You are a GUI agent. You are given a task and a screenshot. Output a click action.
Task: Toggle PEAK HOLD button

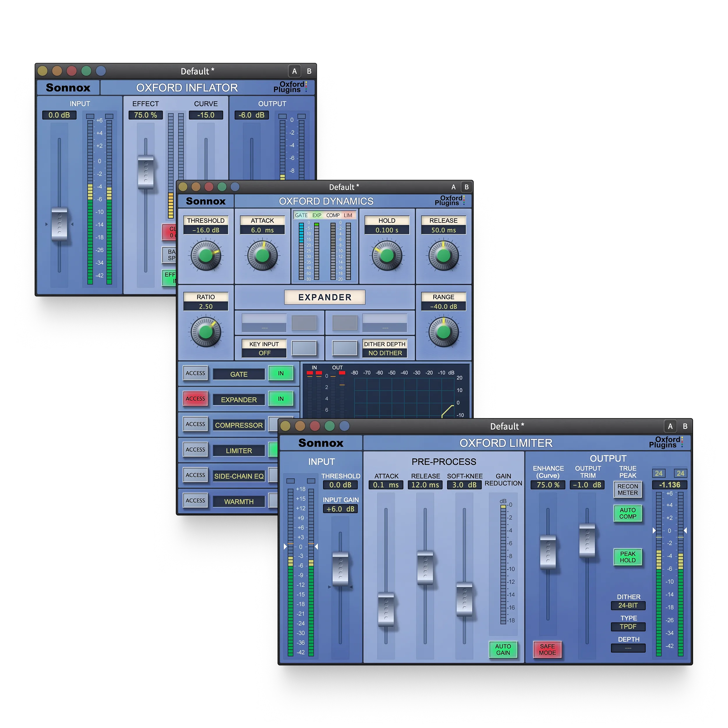pyautogui.click(x=628, y=557)
